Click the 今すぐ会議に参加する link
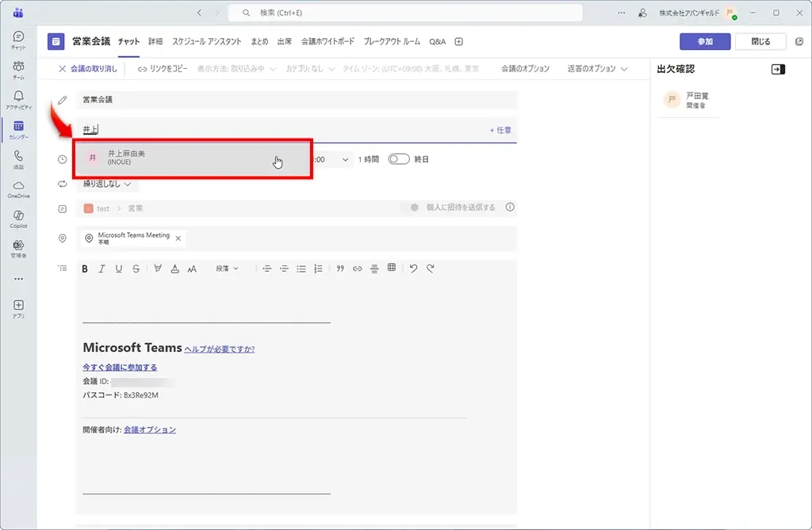The height and width of the screenshot is (530, 812). pos(120,368)
